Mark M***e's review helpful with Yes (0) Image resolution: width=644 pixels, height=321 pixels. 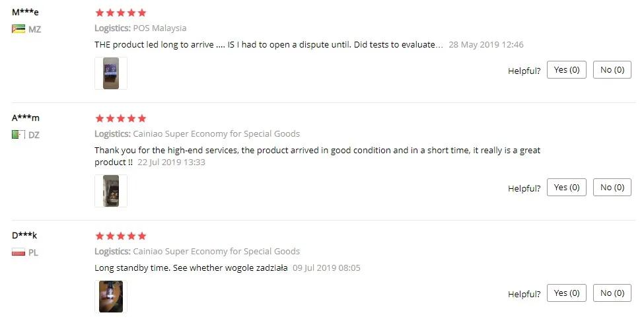coord(566,70)
